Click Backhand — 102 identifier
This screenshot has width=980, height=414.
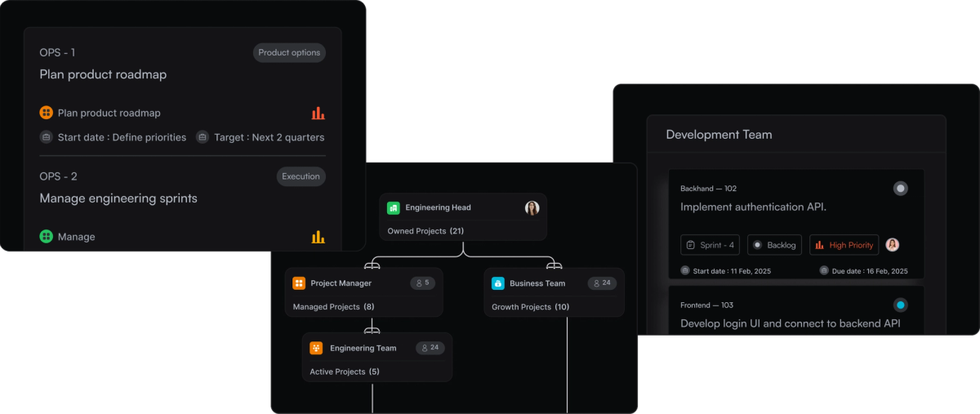click(709, 189)
